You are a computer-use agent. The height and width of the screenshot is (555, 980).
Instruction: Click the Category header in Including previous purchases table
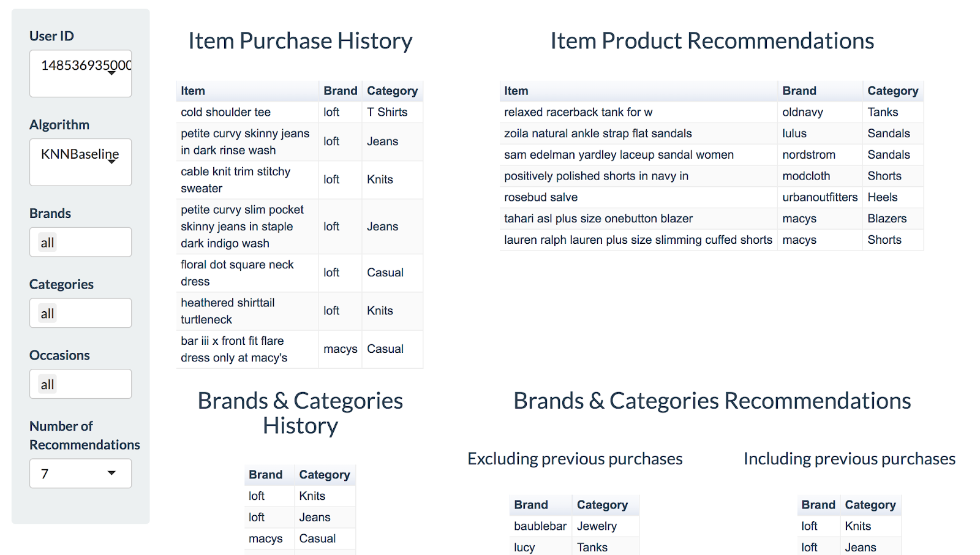click(x=870, y=505)
